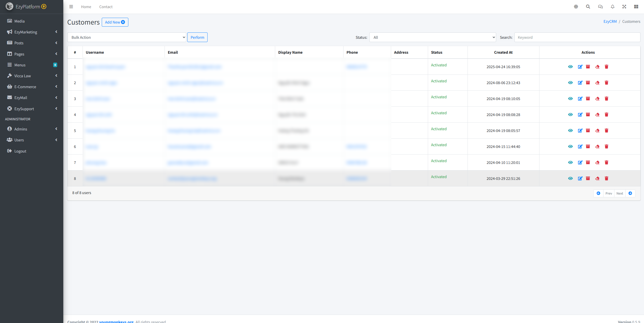
Task: Open the chat messages icon in header
Action: [600, 7]
